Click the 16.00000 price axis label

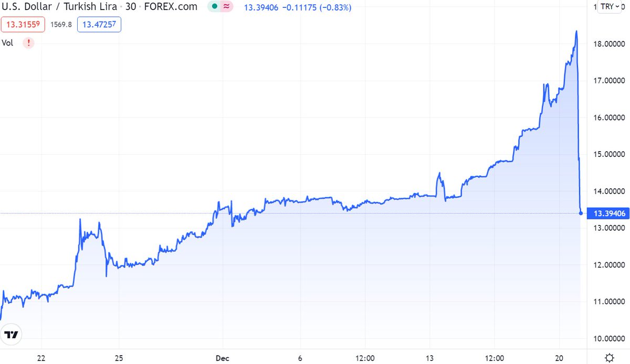pos(608,117)
